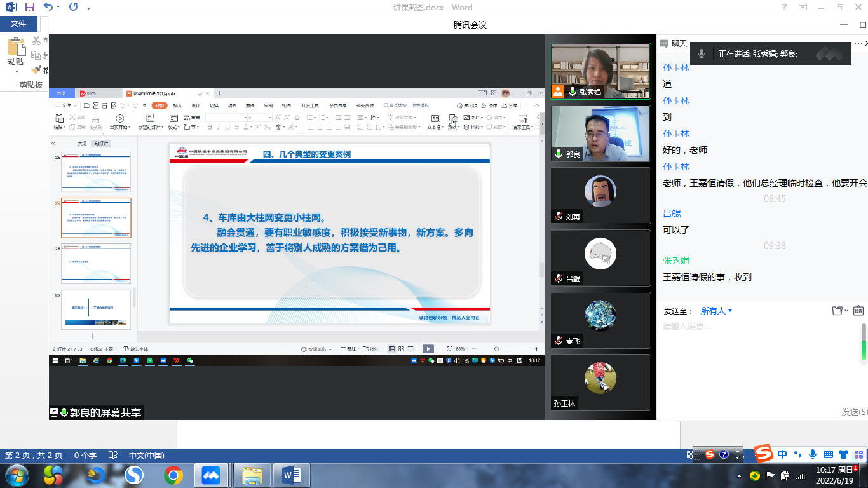
Task: Click the proofing book icon in status bar
Action: pos(113,455)
